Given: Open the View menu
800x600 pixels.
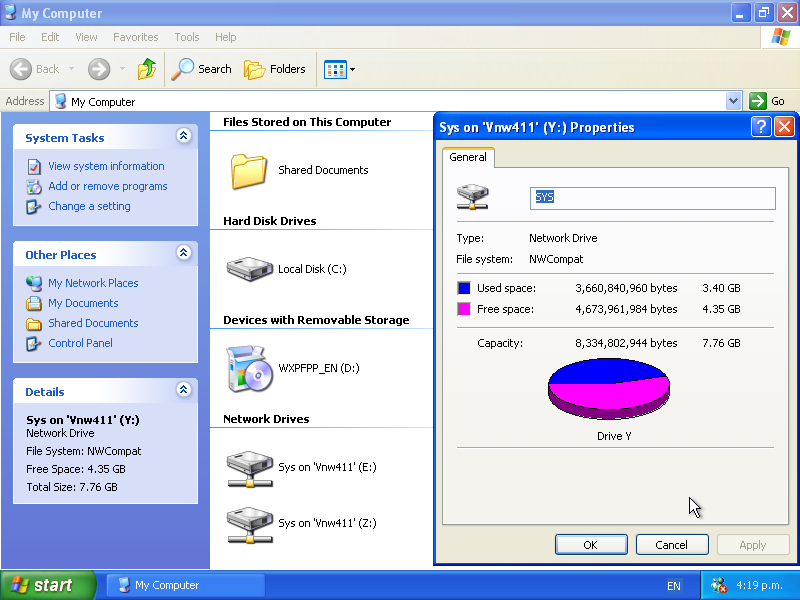Looking at the screenshot, I should click(86, 37).
